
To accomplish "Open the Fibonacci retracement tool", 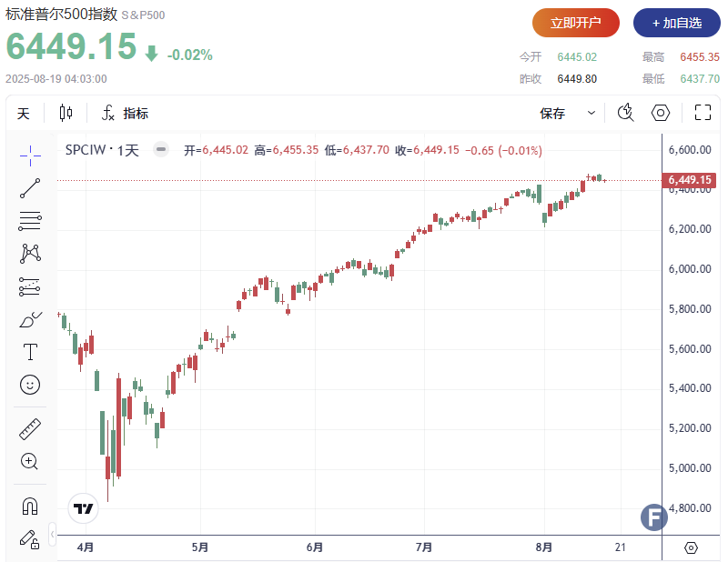I will [30, 221].
